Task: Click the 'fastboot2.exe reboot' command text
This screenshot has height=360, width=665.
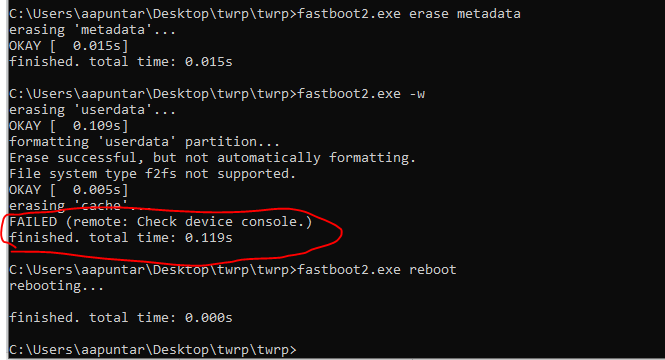Action: (377, 270)
